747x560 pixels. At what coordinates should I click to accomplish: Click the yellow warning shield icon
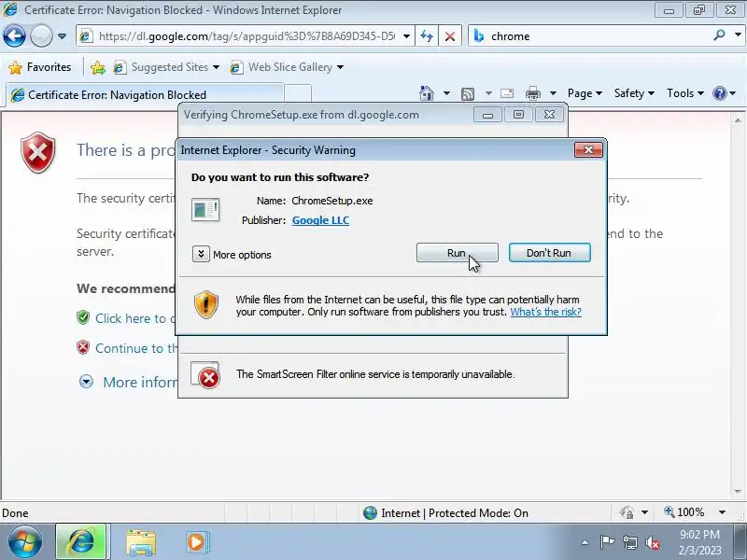point(205,305)
